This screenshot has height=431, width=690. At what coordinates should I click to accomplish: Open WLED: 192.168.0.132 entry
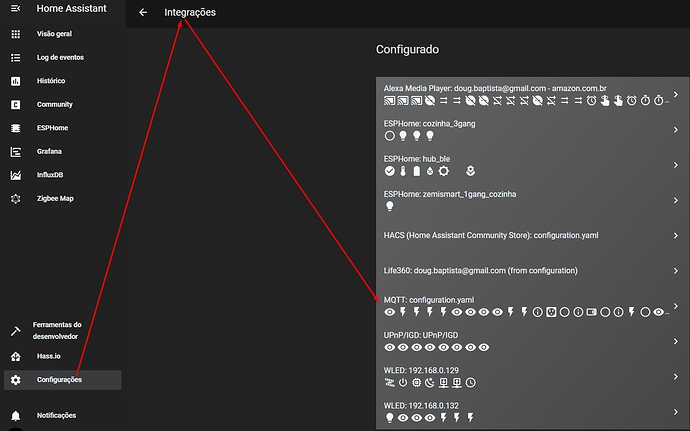[x=532, y=412]
